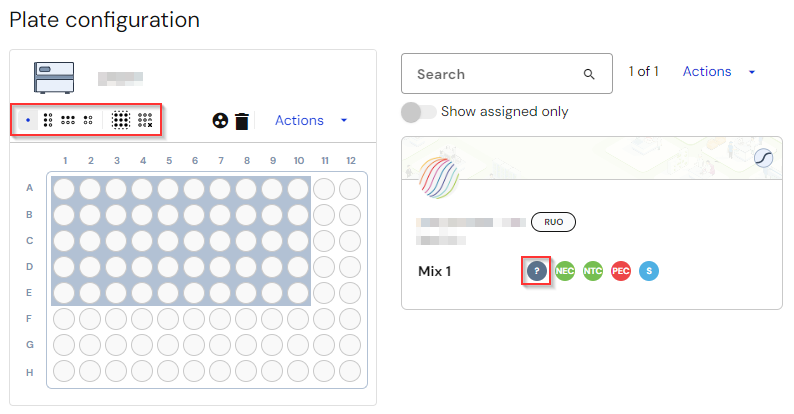Pick the quadrant well selection icon
The image size is (794, 414).
88,120
